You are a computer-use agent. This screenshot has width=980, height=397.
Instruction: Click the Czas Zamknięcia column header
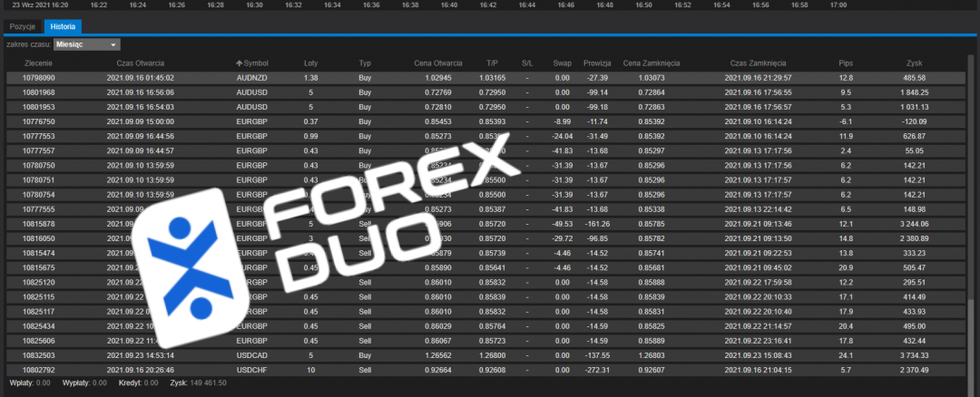tap(757, 63)
